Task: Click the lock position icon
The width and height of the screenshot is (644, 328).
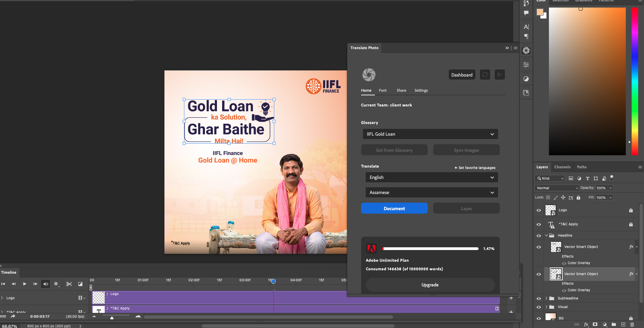Action: coord(563,197)
